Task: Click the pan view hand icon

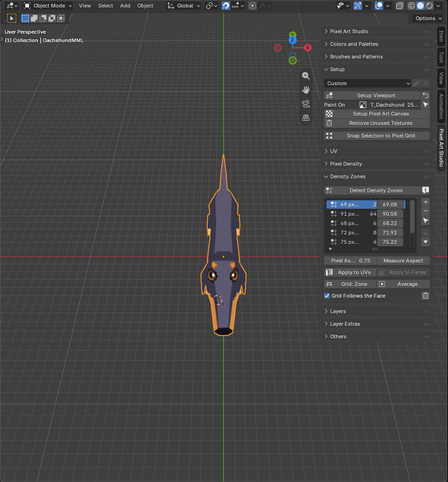Action: point(306,90)
